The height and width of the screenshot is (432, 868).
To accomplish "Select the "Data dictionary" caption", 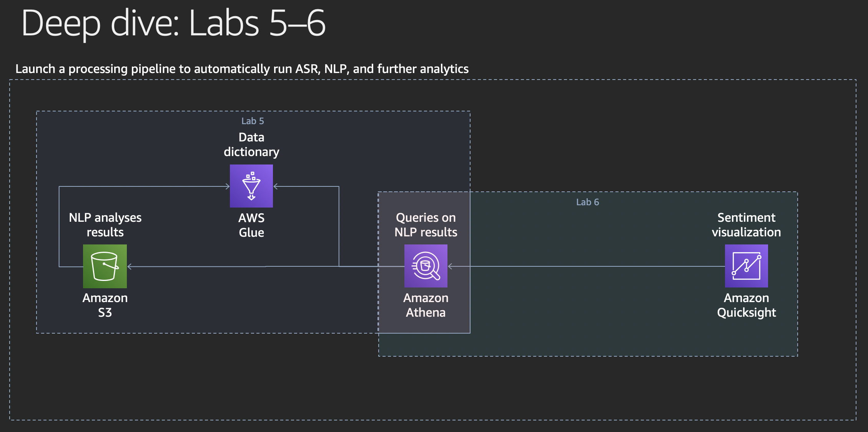I will point(251,145).
